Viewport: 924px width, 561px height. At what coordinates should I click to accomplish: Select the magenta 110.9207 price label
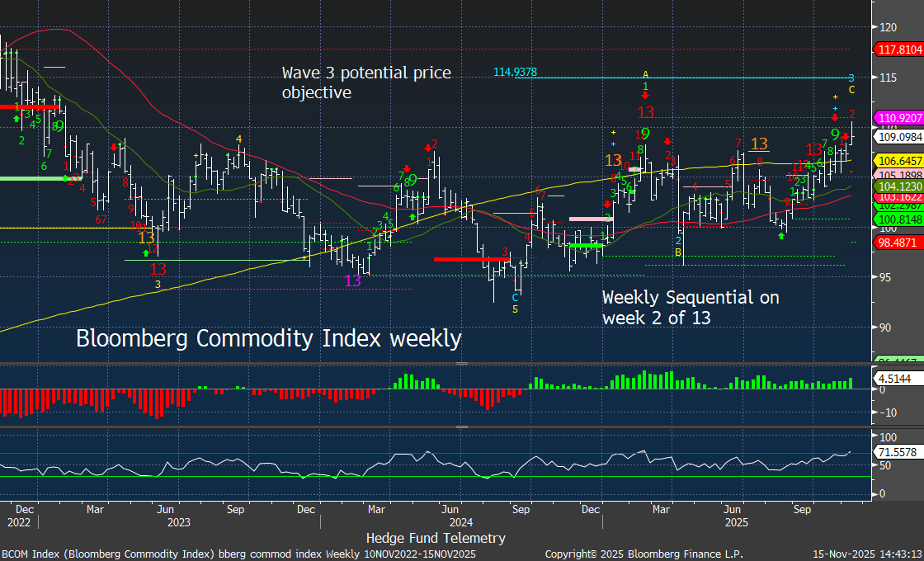[x=898, y=119]
